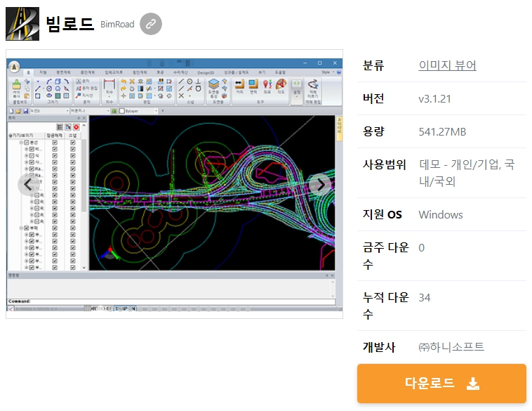532x411 pixels.
Task: Toggle 잠금해제 checkbox in 식 row
Action: coord(55,155)
